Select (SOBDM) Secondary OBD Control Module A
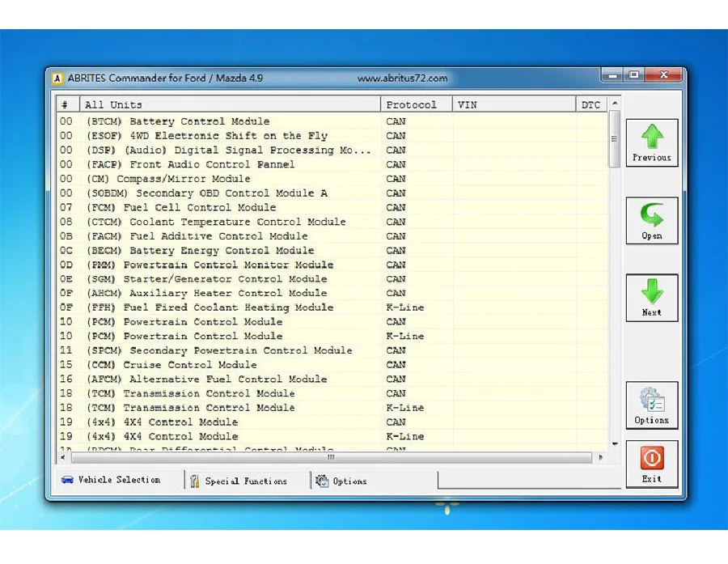This screenshot has width=728, height=564. coord(332,193)
